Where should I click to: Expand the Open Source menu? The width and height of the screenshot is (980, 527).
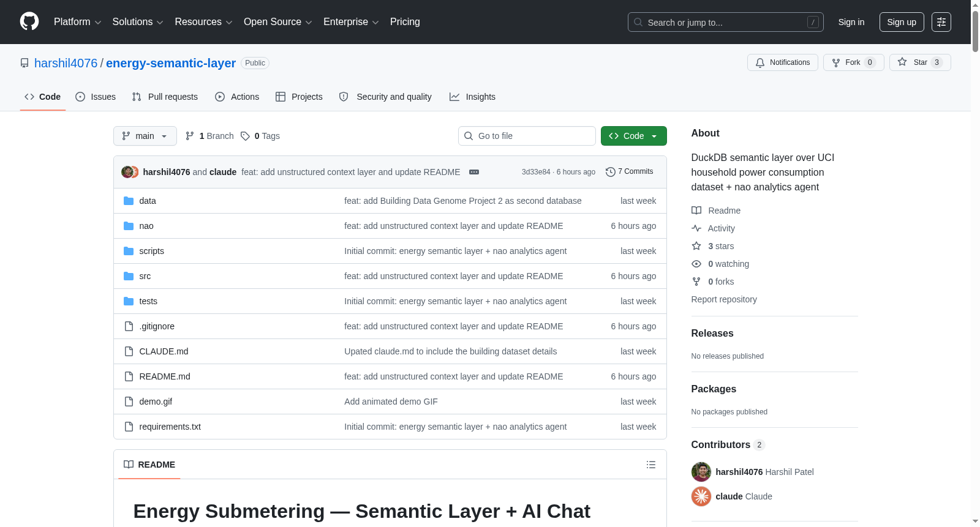(x=278, y=22)
